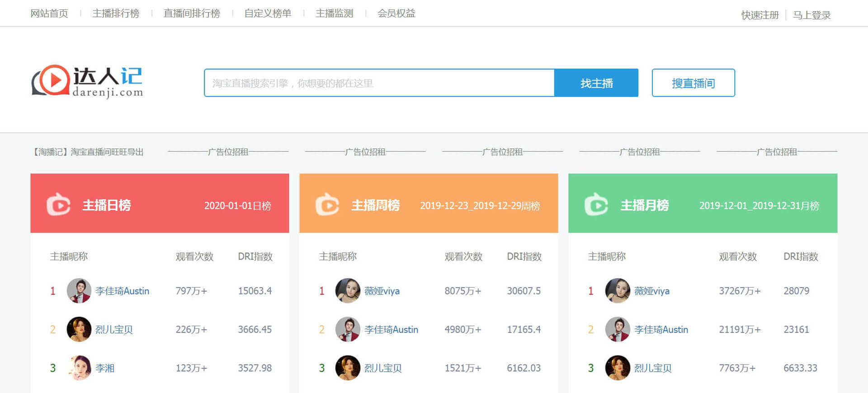This screenshot has height=393, width=868.
Task: Go to 网站首页 in top navigation
Action: pyautogui.click(x=49, y=14)
